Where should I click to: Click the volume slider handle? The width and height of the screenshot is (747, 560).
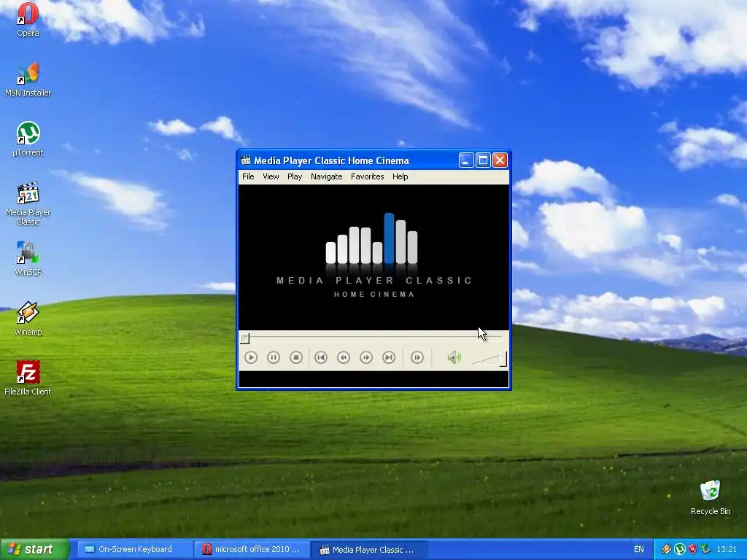(x=503, y=359)
